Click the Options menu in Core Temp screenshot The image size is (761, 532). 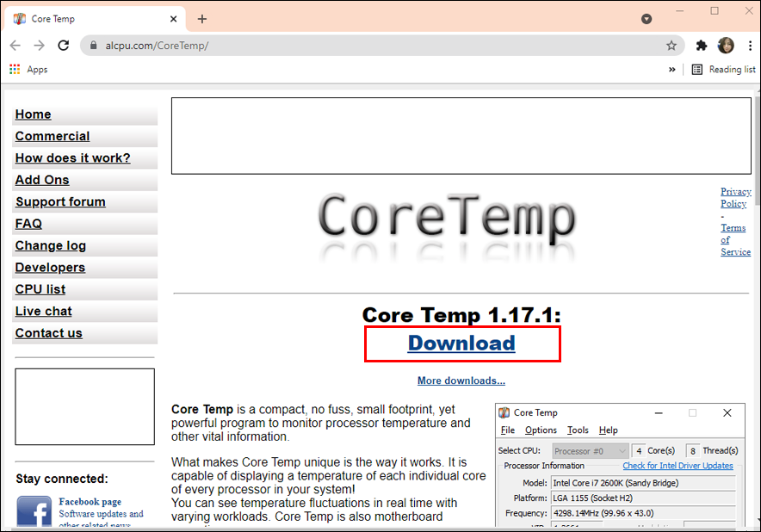point(541,430)
